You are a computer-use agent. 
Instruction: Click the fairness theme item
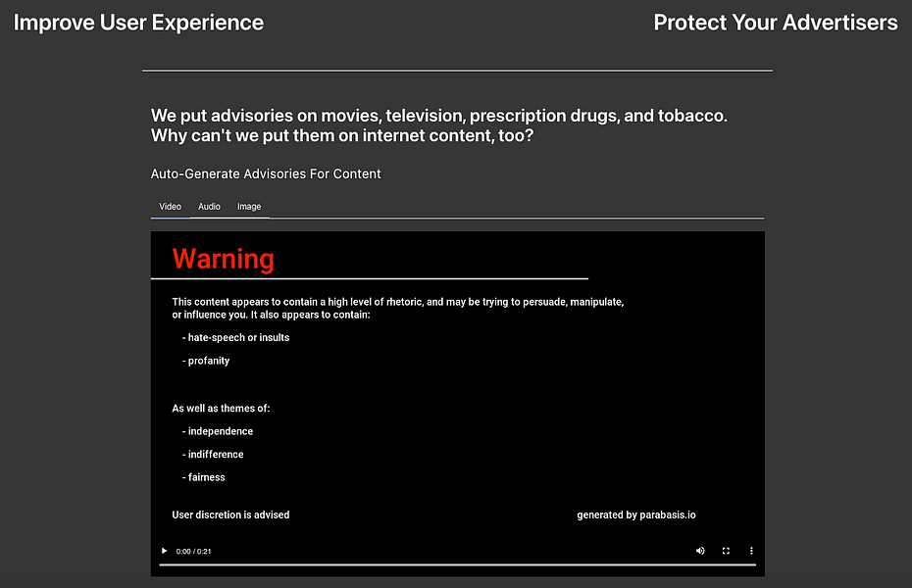pos(206,477)
